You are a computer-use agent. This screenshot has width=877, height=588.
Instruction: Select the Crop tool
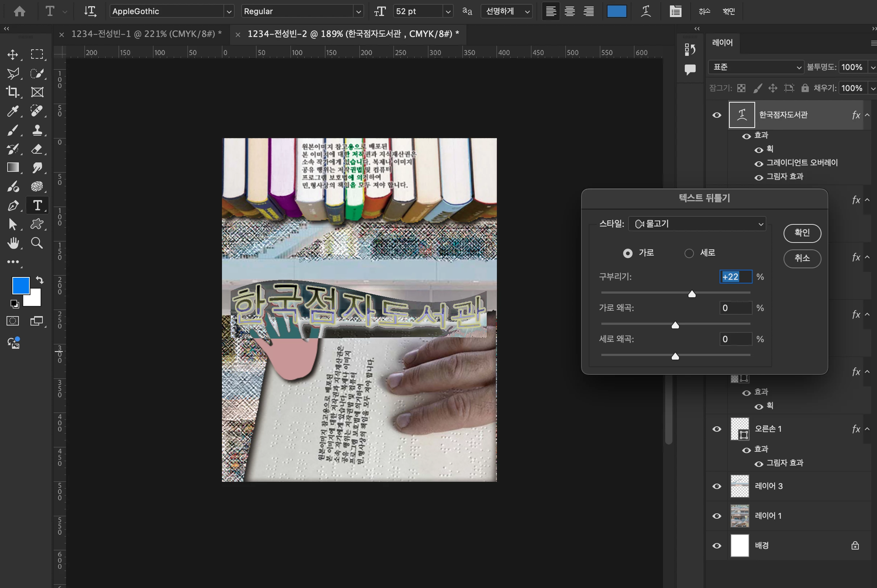13,92
